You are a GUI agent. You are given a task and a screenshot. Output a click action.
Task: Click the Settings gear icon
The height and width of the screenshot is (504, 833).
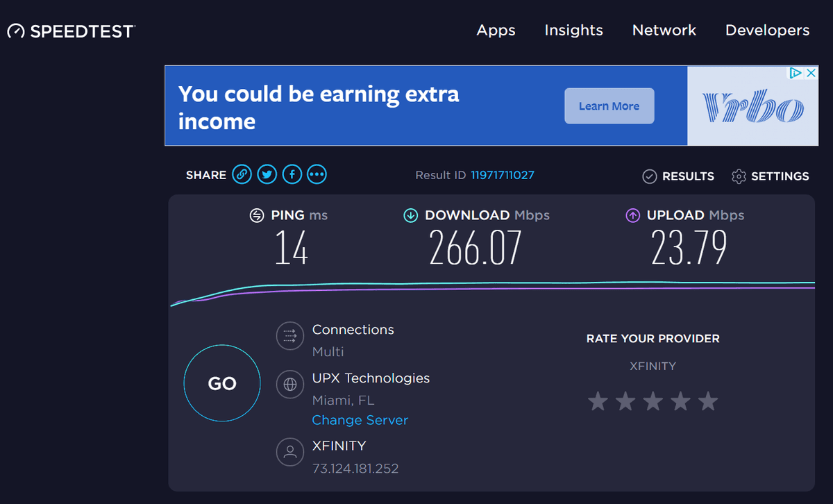pyautogui.click(x=739, y=176)
